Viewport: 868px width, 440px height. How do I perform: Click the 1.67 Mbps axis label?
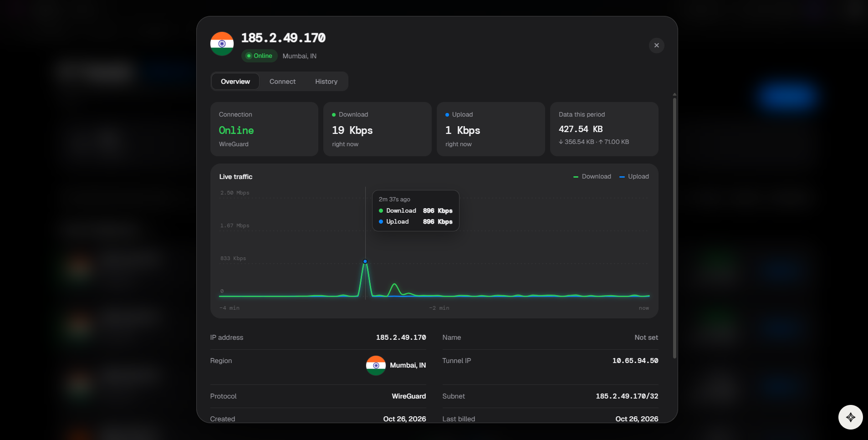click(x=235, y=226)
